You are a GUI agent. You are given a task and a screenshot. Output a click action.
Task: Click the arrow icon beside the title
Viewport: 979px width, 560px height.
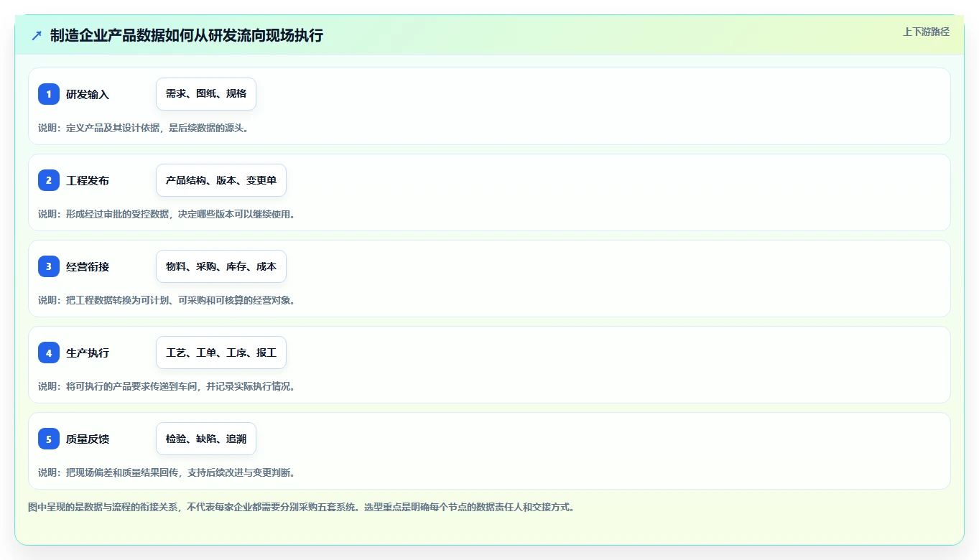coord(37,35)
